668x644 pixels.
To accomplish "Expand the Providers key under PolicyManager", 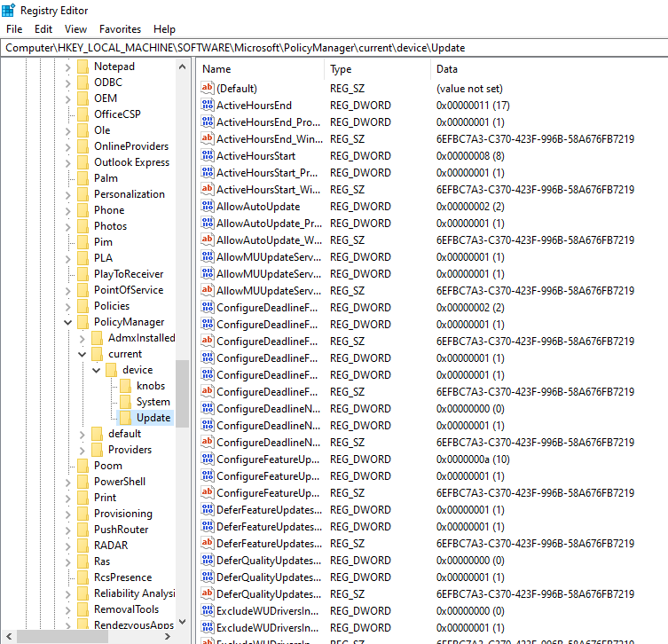I will (83, 450).
